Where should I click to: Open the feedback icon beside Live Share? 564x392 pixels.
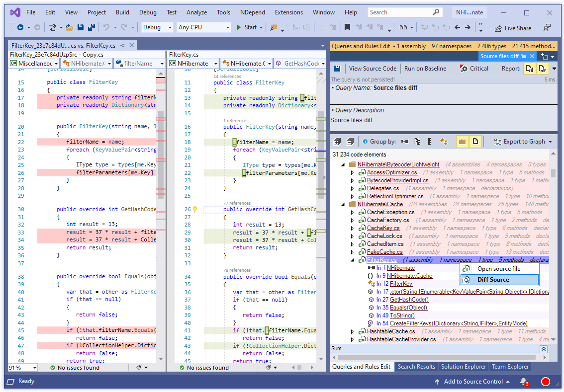point(547,28)
